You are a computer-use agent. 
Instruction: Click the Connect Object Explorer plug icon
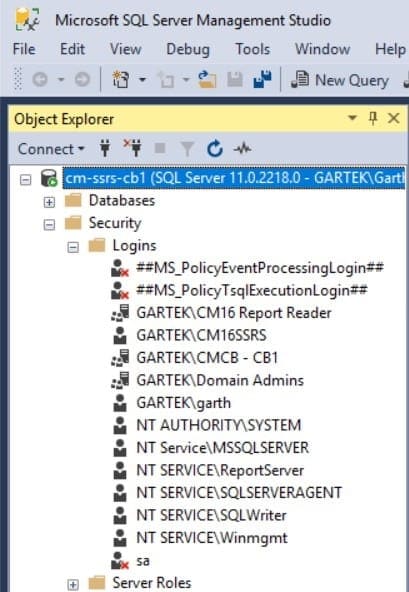(105, 148)
